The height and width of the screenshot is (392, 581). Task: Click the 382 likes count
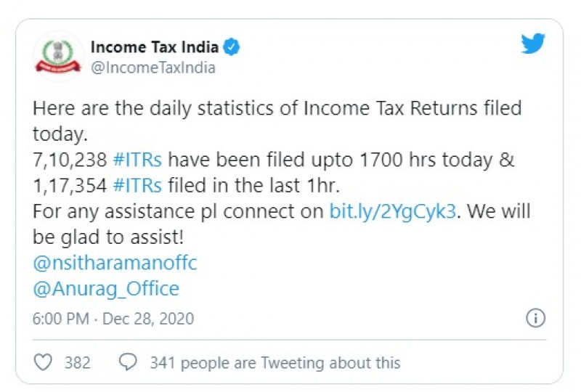tap(77, 362)
